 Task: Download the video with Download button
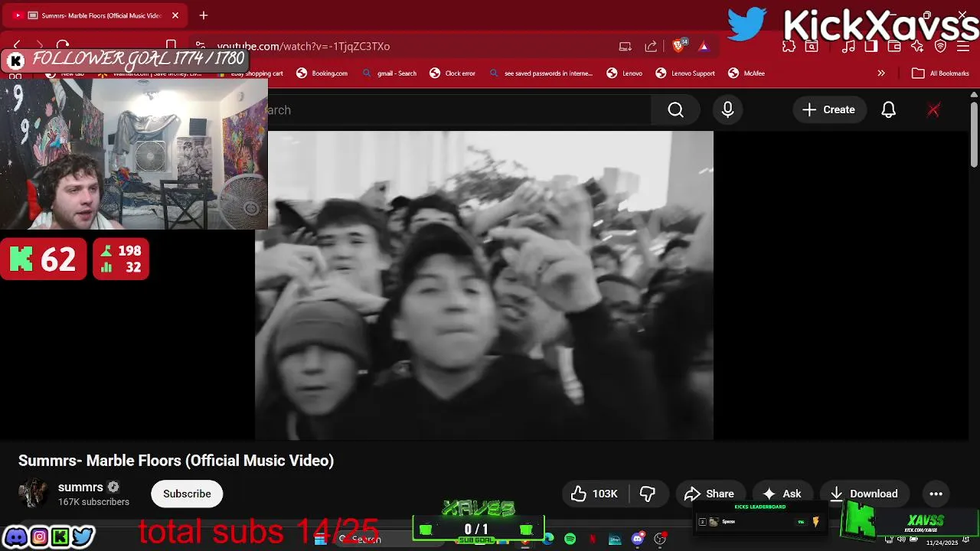(864, 494)
